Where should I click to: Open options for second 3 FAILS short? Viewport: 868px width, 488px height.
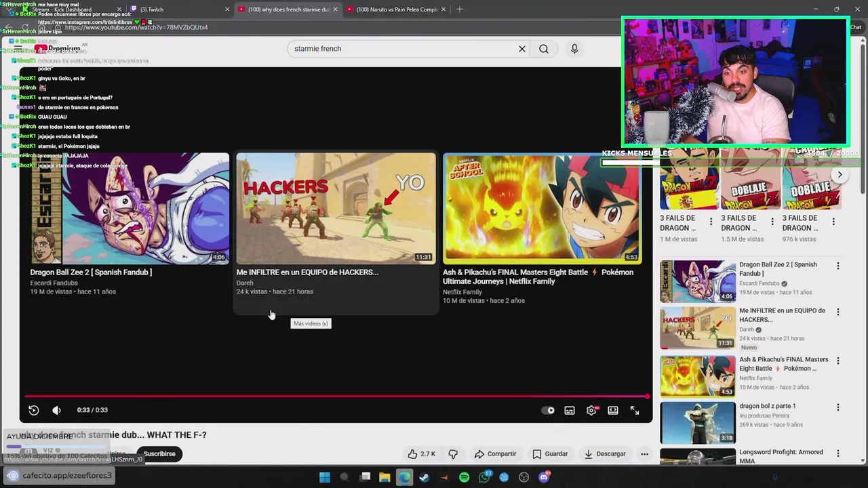772,222
